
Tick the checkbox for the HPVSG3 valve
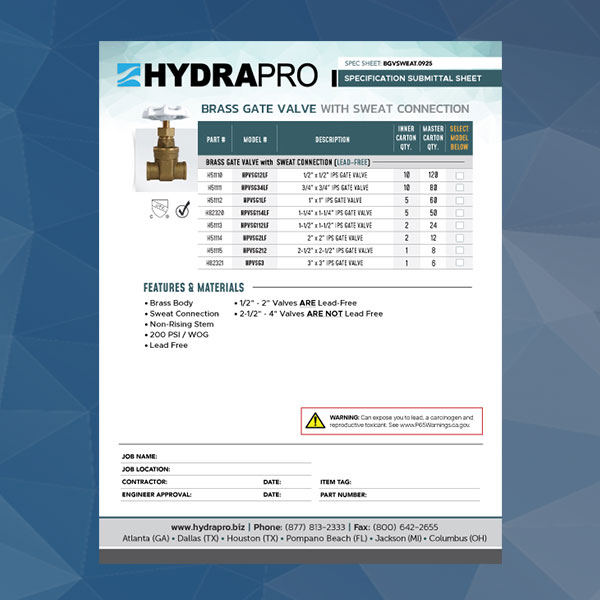[x=460, y=263]
